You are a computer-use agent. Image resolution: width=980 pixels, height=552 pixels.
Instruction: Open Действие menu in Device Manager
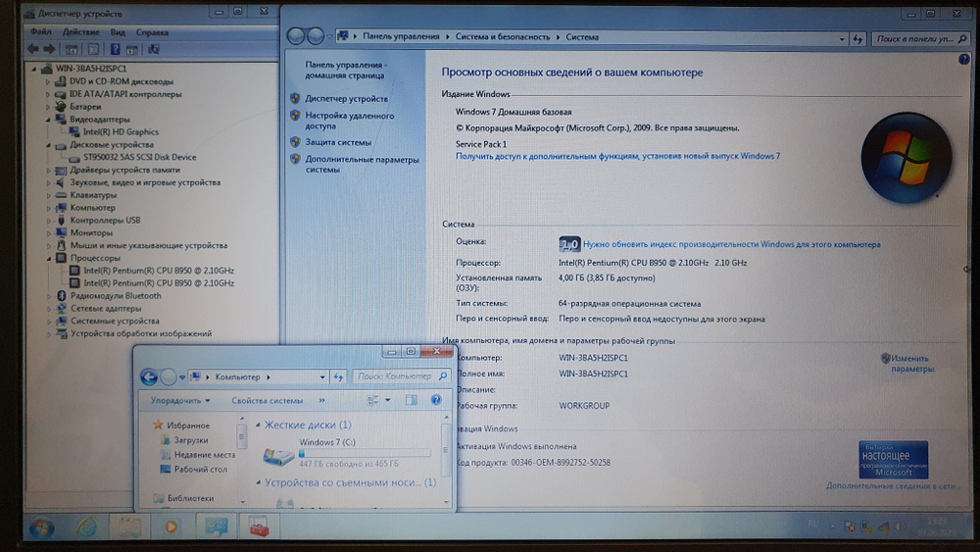(80, 32)
